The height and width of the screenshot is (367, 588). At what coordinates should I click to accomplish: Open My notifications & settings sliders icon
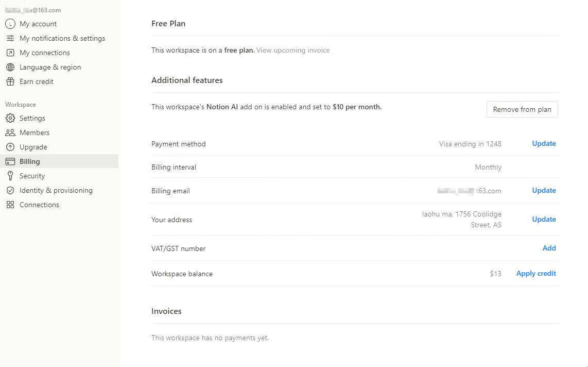10,38
